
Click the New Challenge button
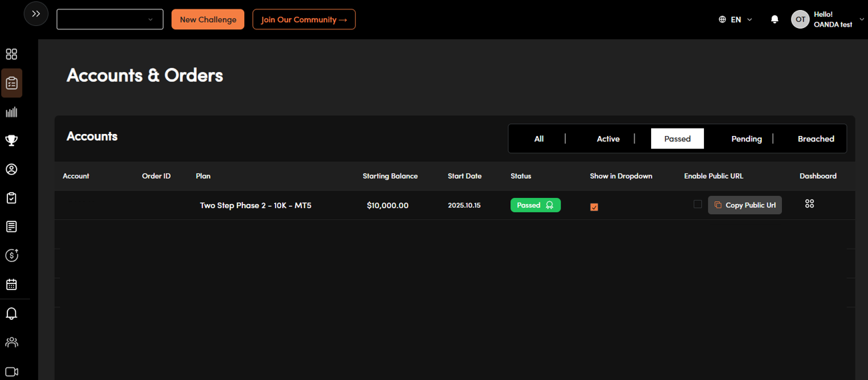[x=207, y=19]
